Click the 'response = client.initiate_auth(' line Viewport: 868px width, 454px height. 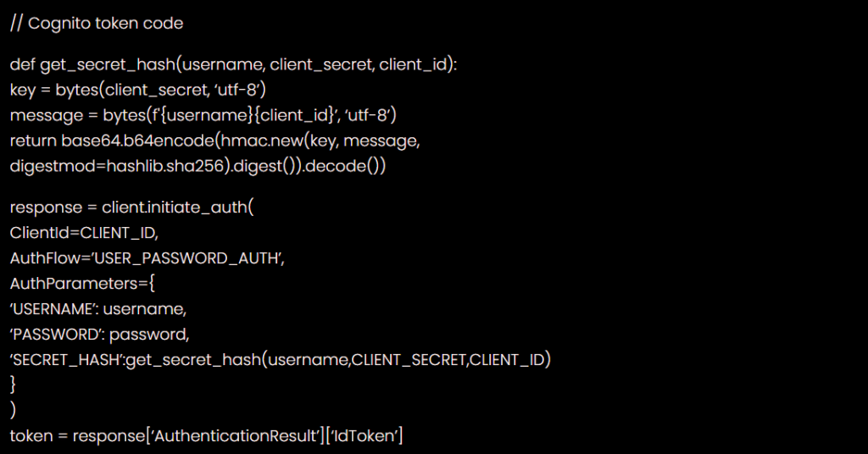[x=137, y=208]
